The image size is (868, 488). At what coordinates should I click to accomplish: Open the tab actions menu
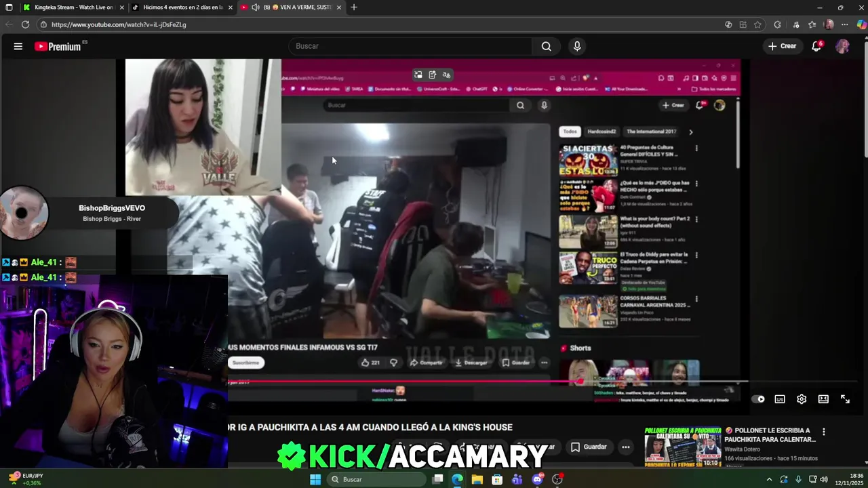tap(9, 7)
